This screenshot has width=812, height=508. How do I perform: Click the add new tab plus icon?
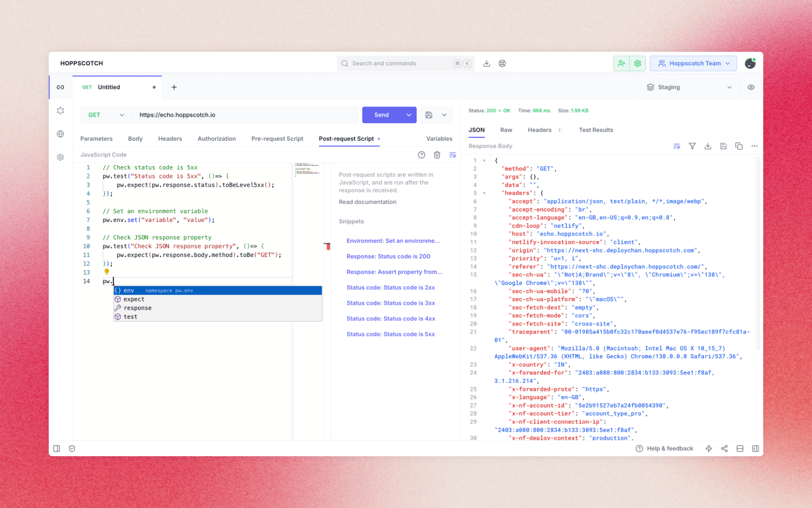[174, 87]
